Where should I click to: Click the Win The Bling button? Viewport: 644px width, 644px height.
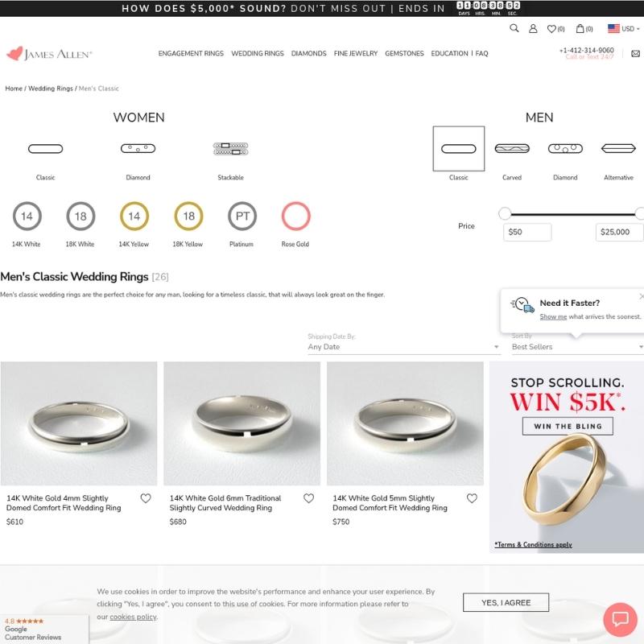(568, 426)
